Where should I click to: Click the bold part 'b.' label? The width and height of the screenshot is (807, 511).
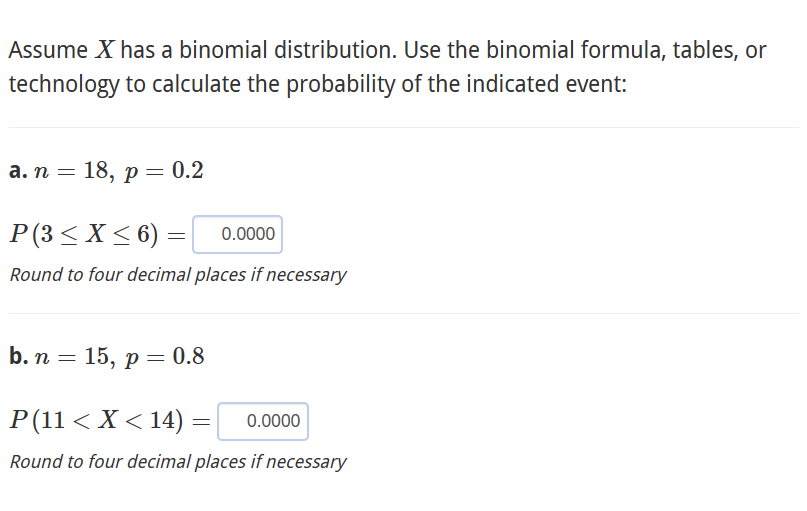(19, 356)
